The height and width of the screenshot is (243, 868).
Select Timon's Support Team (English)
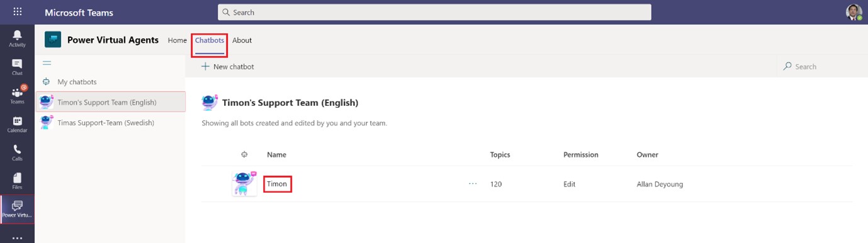111,102
